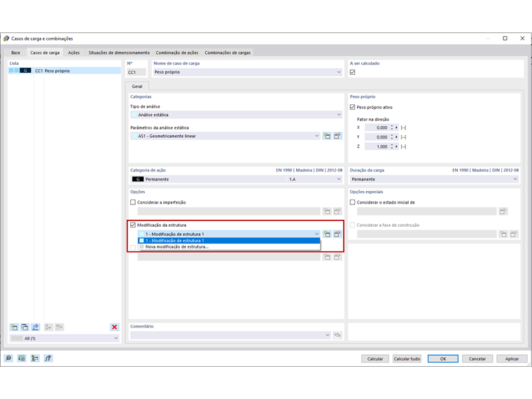Click the new construction stage icon
The image size is (532, 399).
[503, 234]
